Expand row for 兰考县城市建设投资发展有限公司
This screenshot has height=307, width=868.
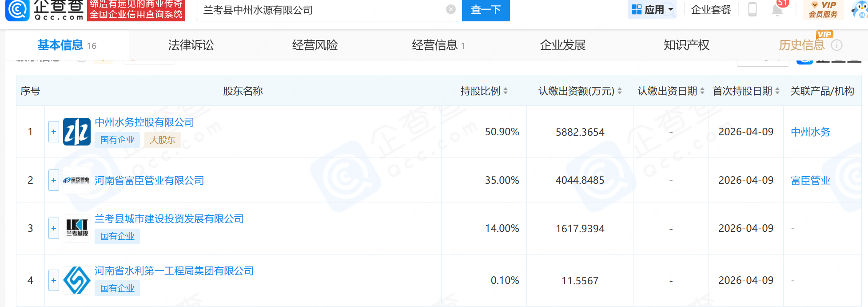[x=54, y=228]
